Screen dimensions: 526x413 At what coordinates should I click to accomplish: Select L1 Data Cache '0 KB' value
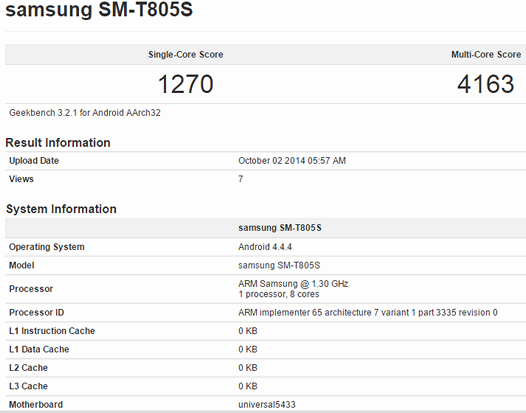pos(248,349)
